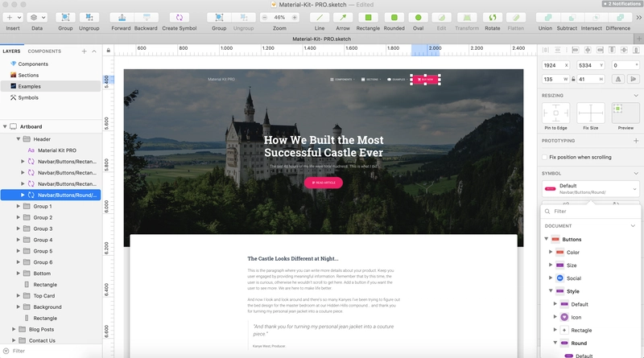Select the Fix Size resizing control
644x358 pixels.
(591, 113)
